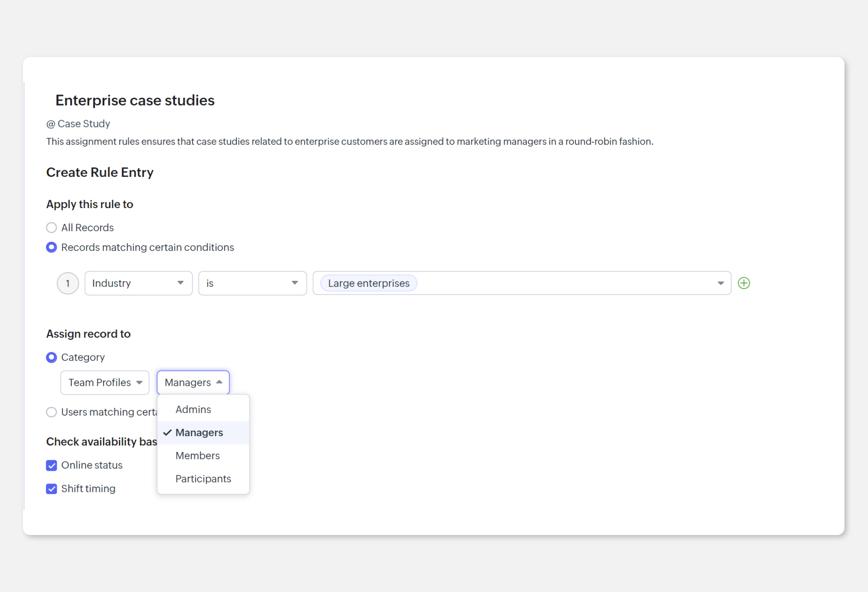
Task: Expand the Large enterprises value dropdown
Action: point(720,283)
